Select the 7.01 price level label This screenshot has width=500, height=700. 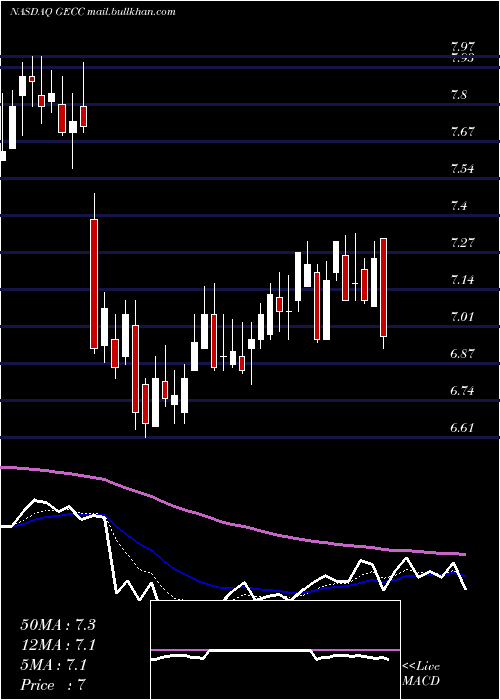pyautogui.click(x=463, y=317)
